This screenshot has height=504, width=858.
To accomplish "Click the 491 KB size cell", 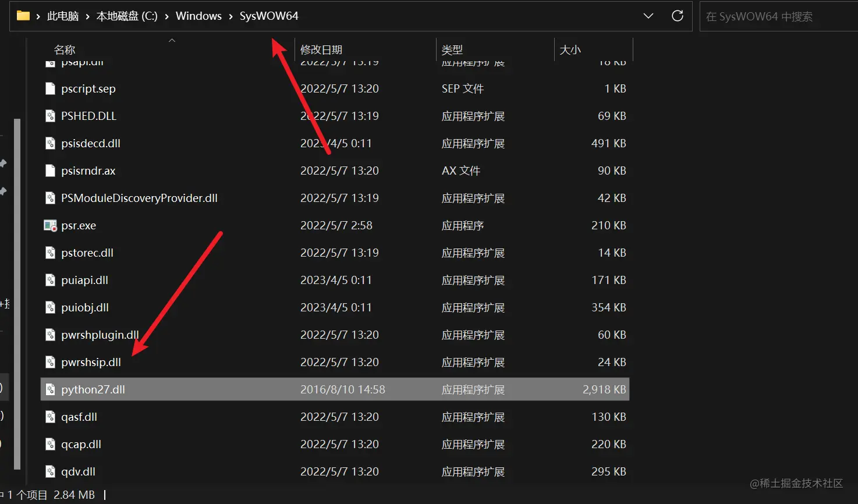I will tap(609, 143).
